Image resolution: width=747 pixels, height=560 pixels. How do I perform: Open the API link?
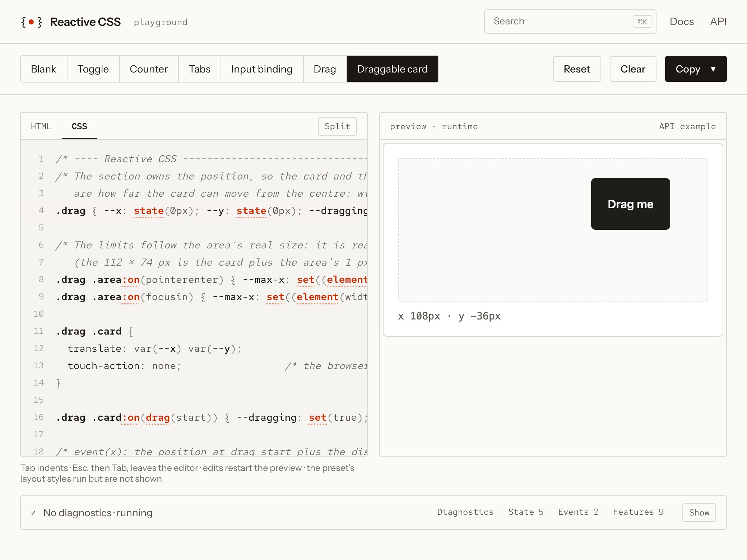718,22
